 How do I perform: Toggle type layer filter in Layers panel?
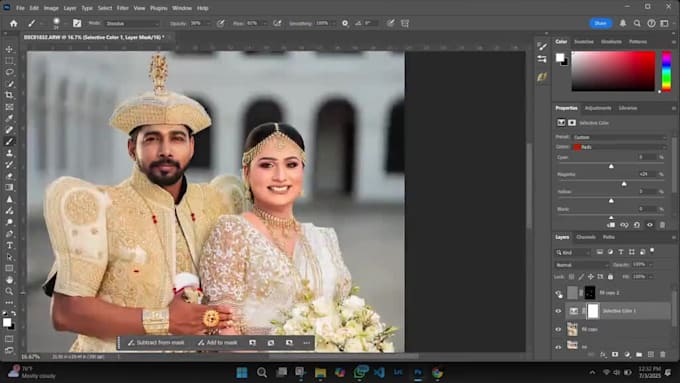621,252
